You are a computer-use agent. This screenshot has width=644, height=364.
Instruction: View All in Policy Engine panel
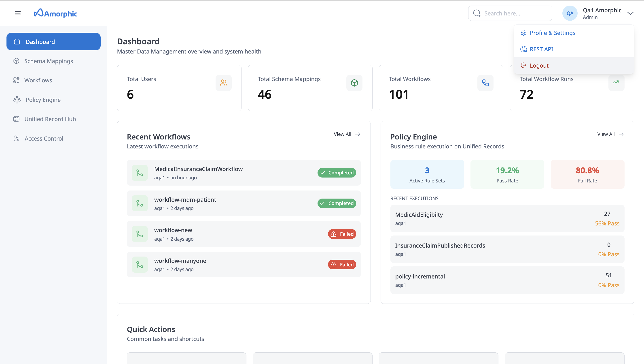tap(610, 134)
